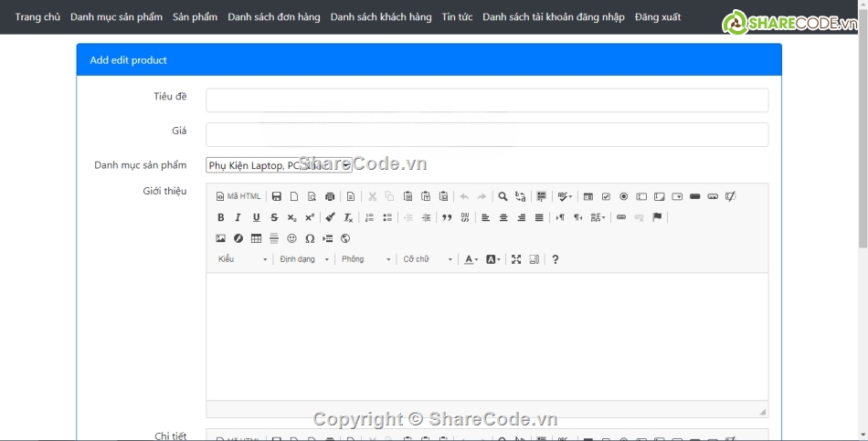Click the Copy Formatting brush icon
The height and width of the screenshot is (441, 868).
(x=331, y=217)
